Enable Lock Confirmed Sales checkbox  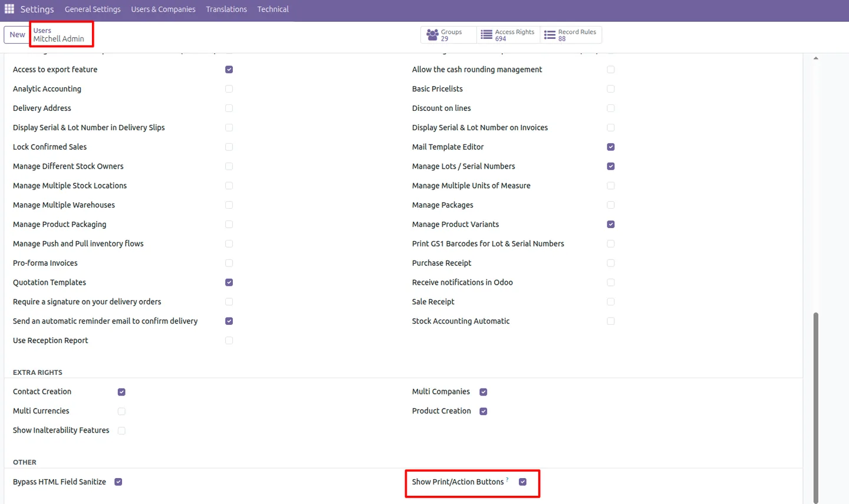[x=229, y=147]
